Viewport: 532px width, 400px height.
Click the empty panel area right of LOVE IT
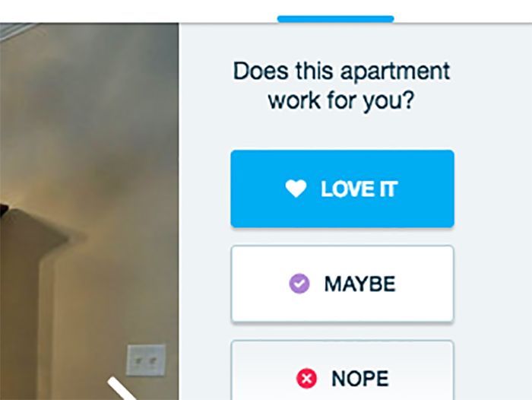pos(493,189)
